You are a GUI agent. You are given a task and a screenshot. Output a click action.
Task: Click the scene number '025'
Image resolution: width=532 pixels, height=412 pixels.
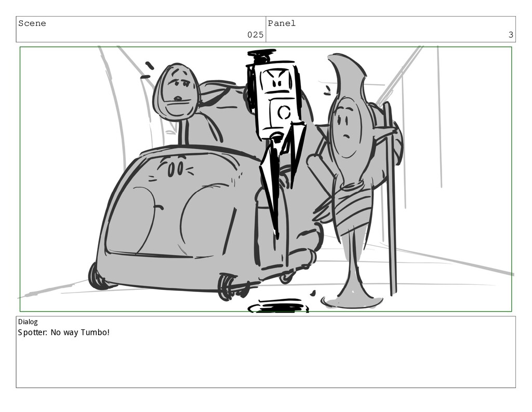click(x=255, y=35)
